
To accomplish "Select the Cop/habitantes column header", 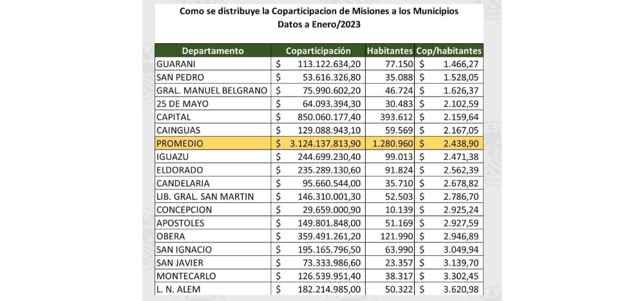I will click(x=450, y=50).
